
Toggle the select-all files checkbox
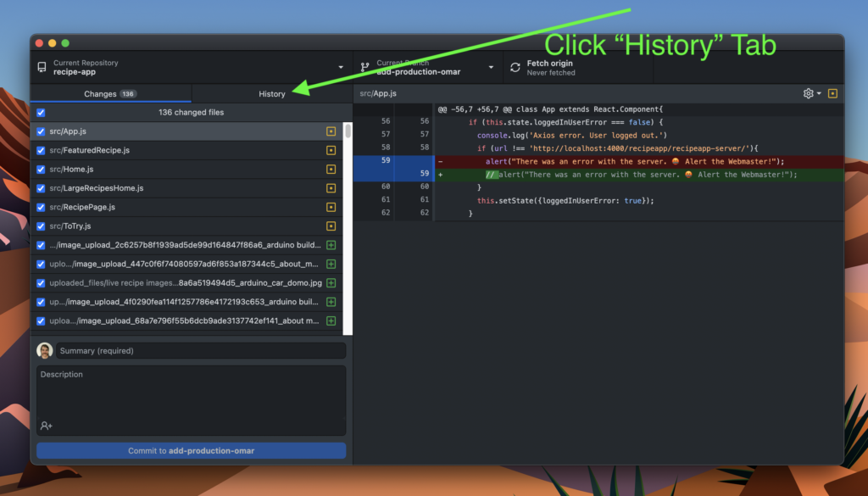[40, 112]
